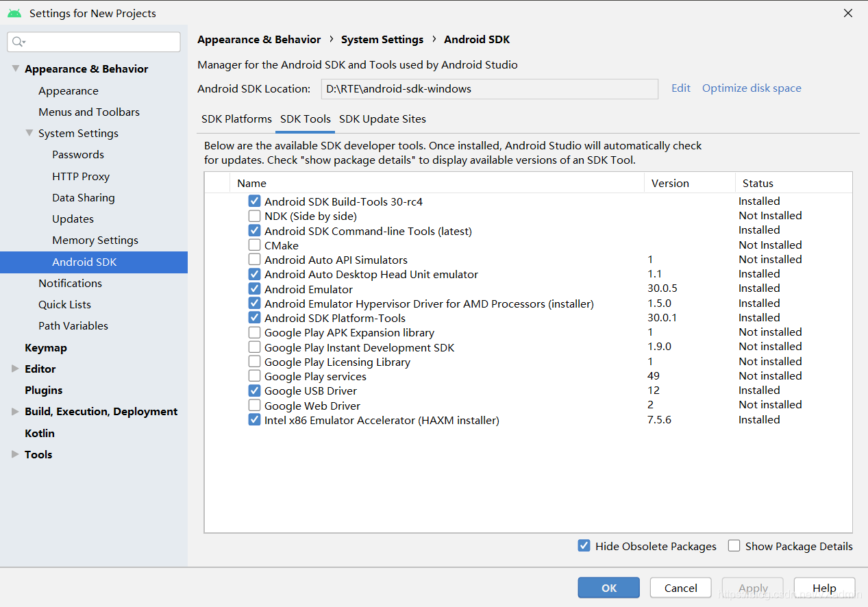Viewport: 868px width, 607px height.
Task: Check the NDK (Side by side) box
Action: tap(254, 216)
